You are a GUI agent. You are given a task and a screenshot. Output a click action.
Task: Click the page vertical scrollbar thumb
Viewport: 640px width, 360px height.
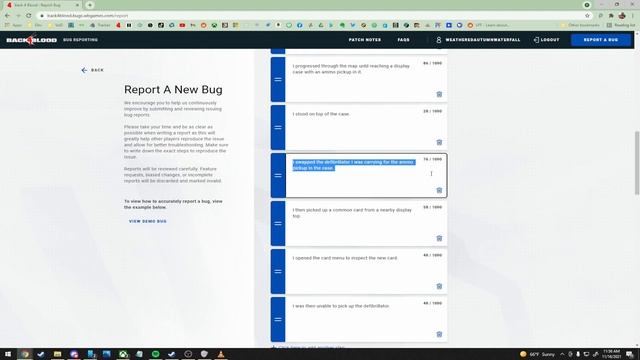[x=637, y=163]
